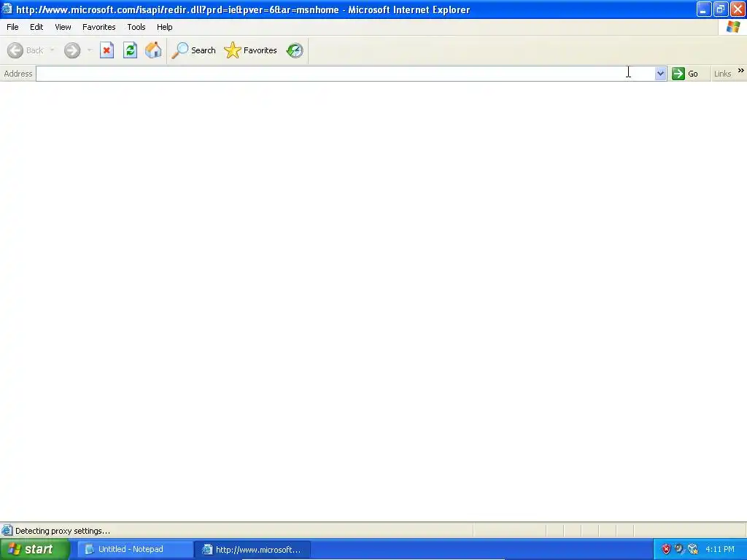This screenshot has height=560, width=747.
Task: Switch to Untitled - Notepad taskbar button
Action: pyautogui.click(x=135, y=550)
